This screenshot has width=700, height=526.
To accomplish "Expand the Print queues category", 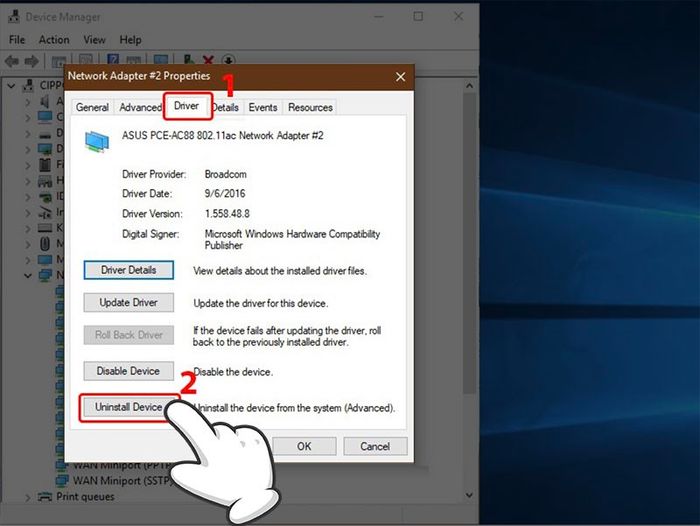I will pos(28,497).
